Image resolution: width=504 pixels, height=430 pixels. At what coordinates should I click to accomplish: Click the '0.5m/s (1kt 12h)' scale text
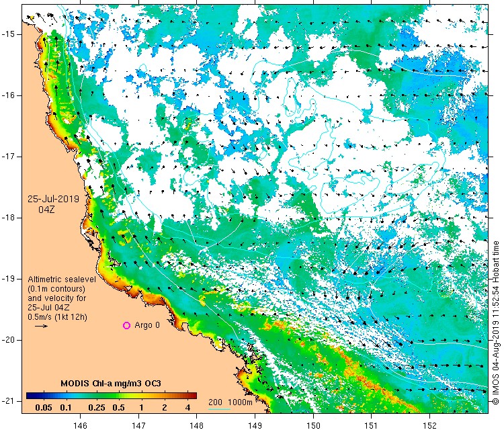pyautogui.click(x=57, y=317)
